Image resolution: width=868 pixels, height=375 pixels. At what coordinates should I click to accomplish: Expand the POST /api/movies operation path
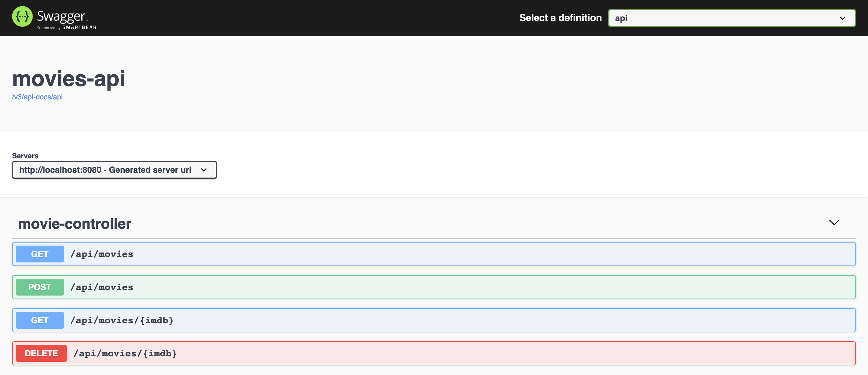[102, 287]
